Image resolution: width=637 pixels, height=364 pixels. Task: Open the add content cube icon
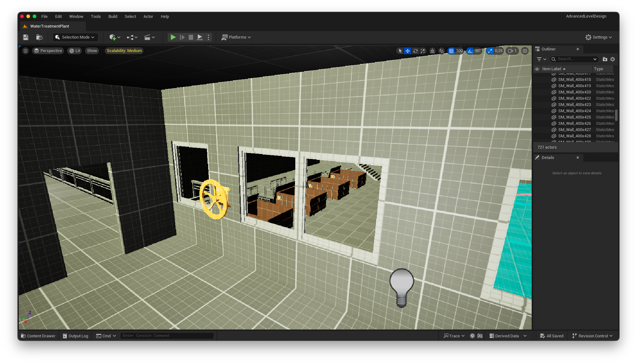113,37
